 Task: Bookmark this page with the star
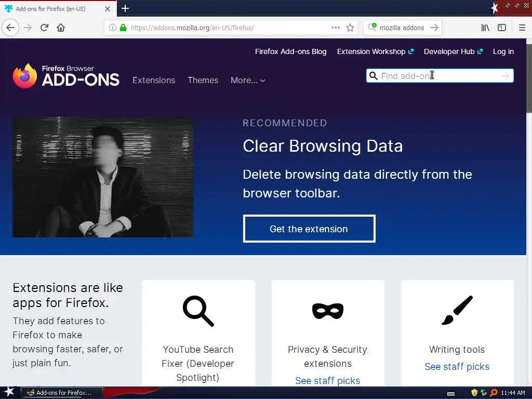tap(350, 28)
